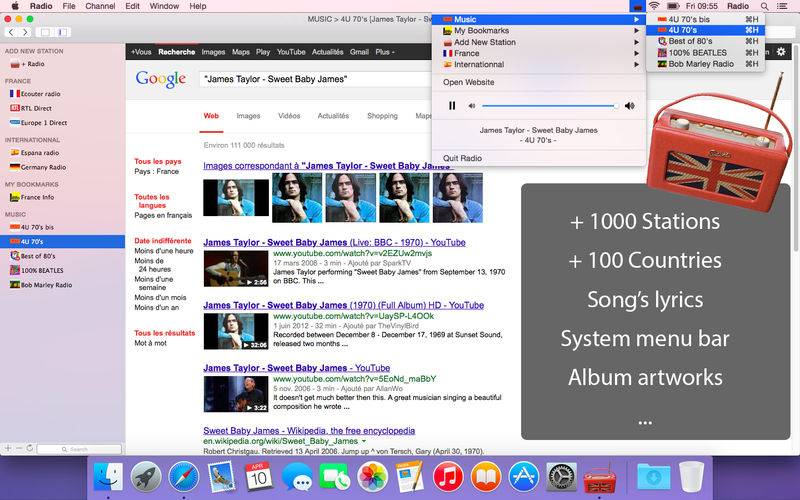Switch to the Shopping results tab

[382, 116]
